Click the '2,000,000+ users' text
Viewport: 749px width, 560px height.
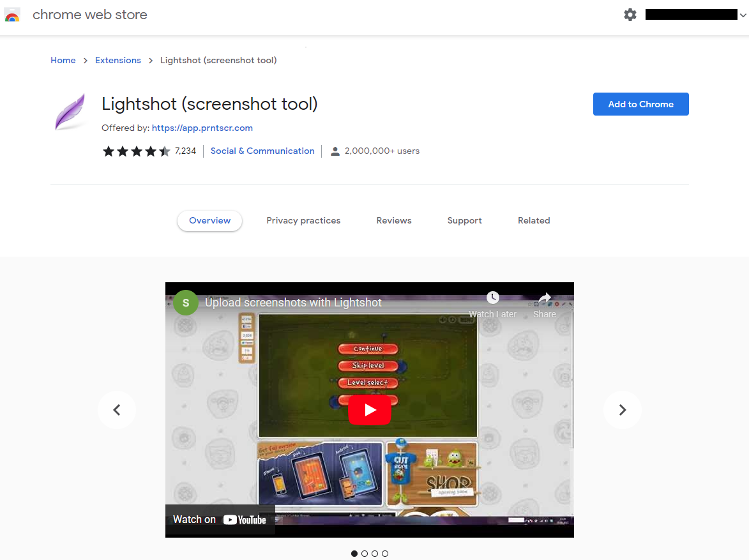coord(382,151)
